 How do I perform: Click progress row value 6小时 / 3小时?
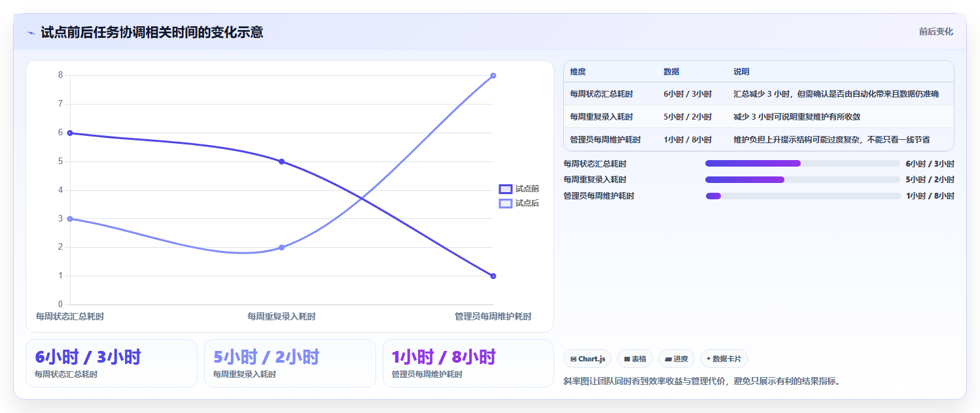point(930,164)
